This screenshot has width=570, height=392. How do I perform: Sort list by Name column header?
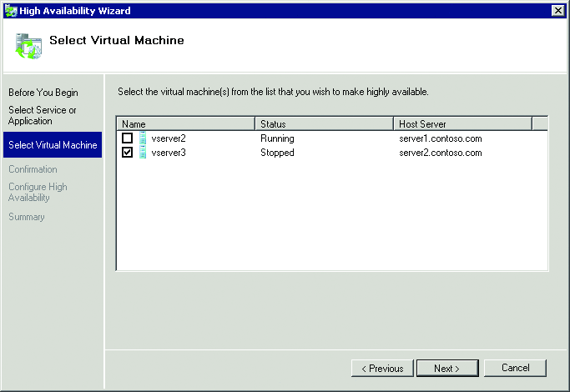(x=186, y=124)
